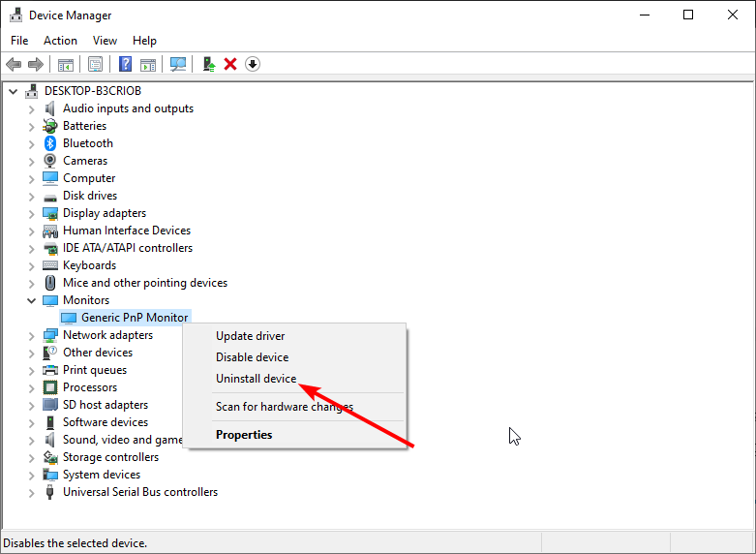The height and width of the screenshot is (554, 756).
Task: Select the Monitors category label
Action: (86, 300)
